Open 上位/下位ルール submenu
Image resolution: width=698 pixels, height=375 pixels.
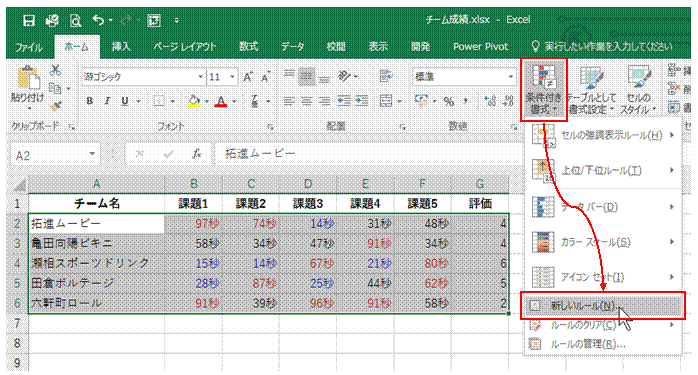[x=603, y=171]
